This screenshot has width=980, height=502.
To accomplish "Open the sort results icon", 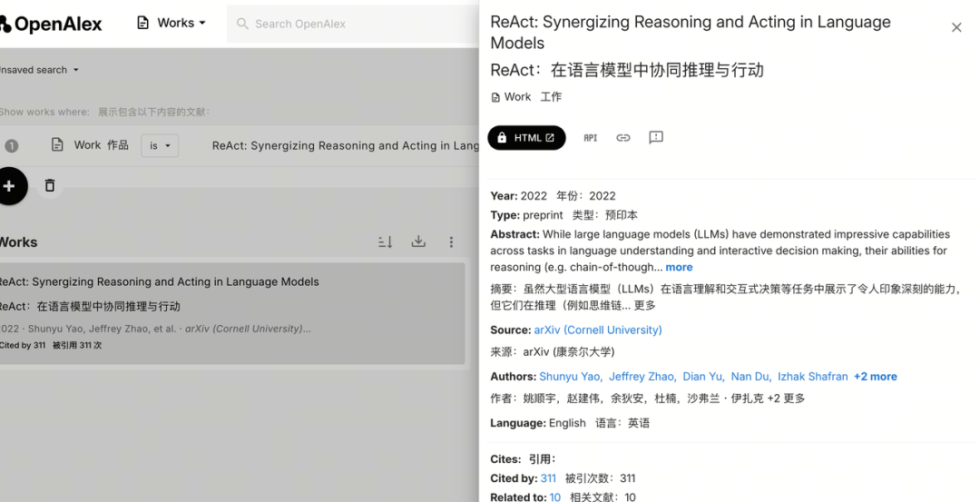I will 385,242.
